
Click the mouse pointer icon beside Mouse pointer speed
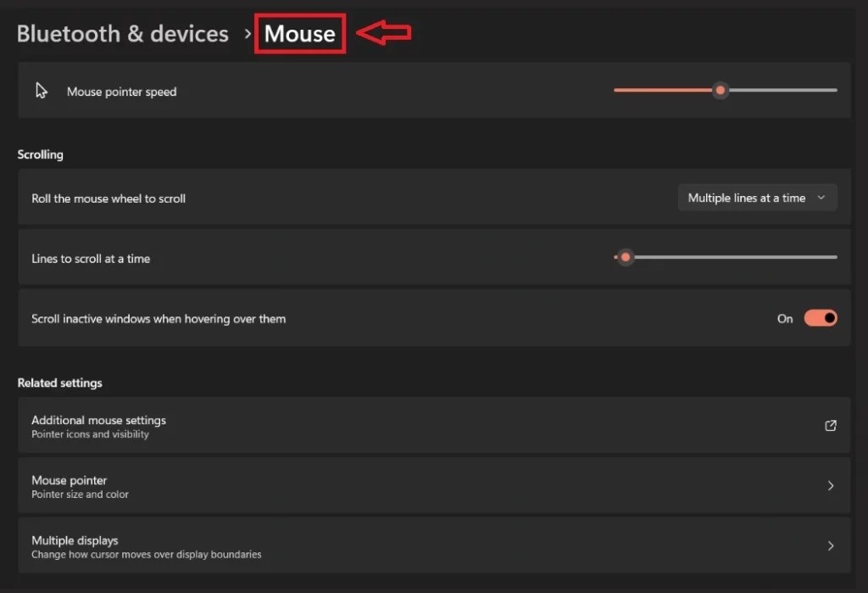[x=40, y=89]
